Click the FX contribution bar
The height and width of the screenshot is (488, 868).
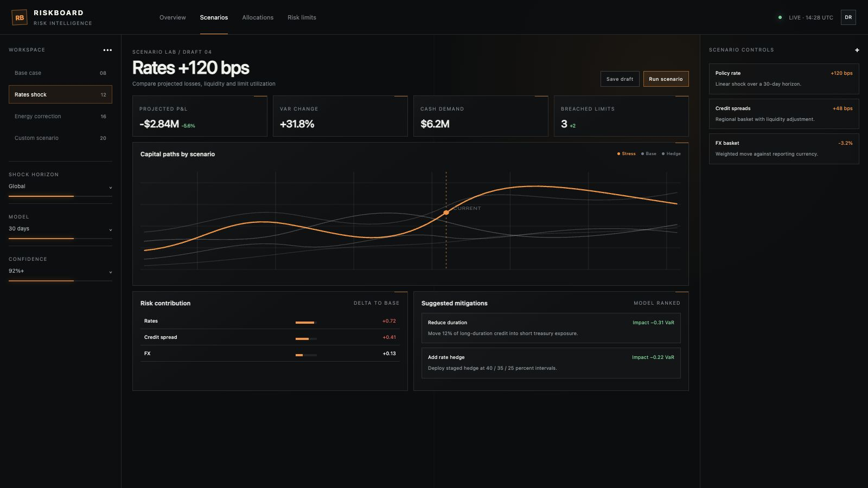click(306, 355)
